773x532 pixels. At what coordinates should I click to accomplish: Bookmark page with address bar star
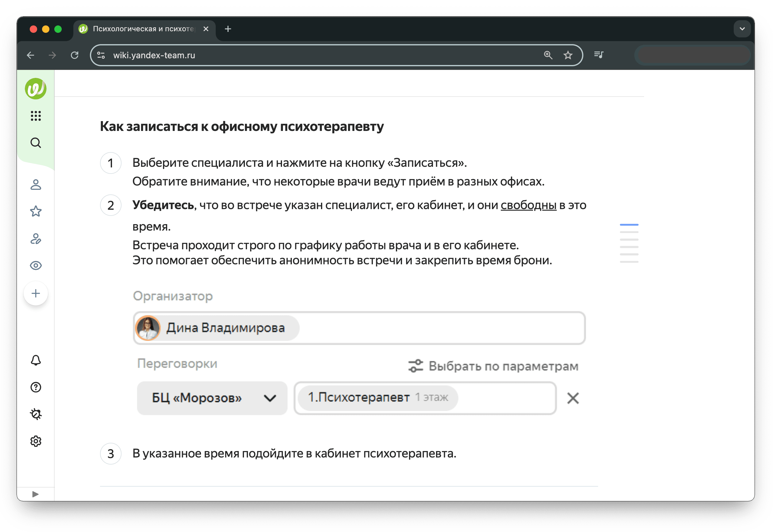click(x=568, y=55)
